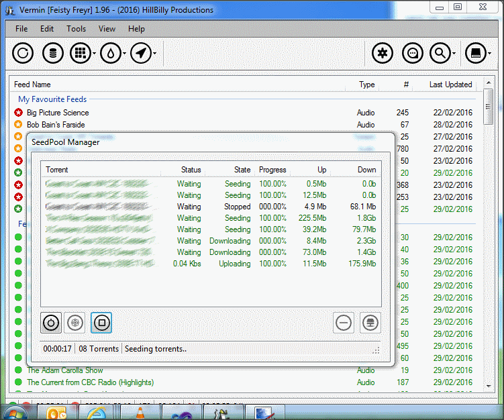Click the navigation arrow toolbar icon

click(x=141, y=53)
